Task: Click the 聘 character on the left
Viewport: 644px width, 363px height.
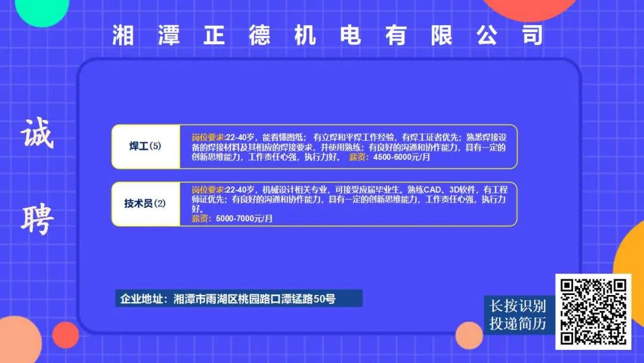Action: click(x=38, y=220)
